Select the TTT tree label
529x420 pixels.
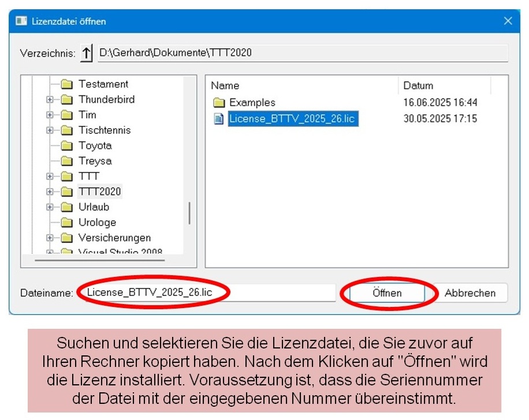[89, 177]
